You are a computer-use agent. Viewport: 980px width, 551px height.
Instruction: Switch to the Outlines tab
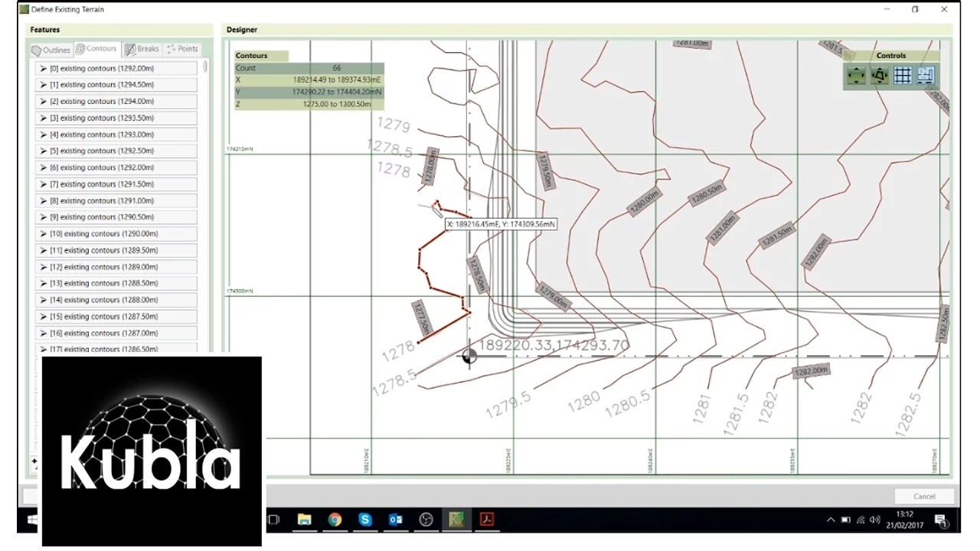[x=51, y=50]
